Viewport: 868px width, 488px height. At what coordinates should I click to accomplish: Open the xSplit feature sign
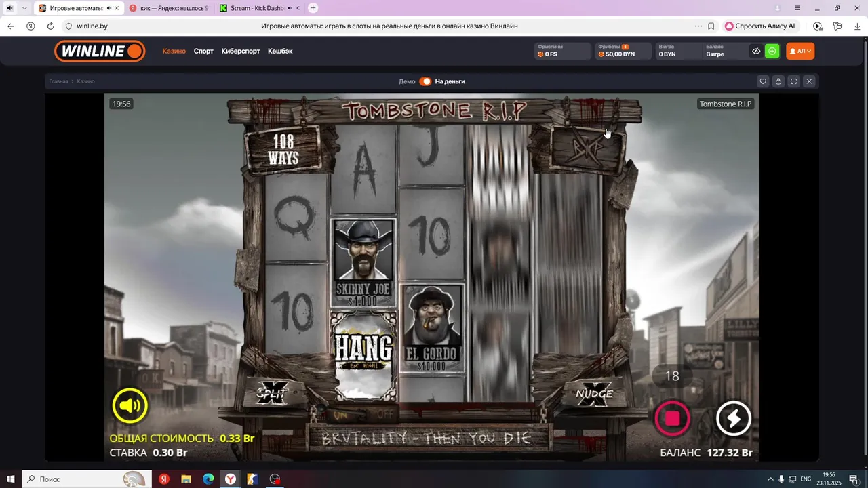tap(271, 392)
